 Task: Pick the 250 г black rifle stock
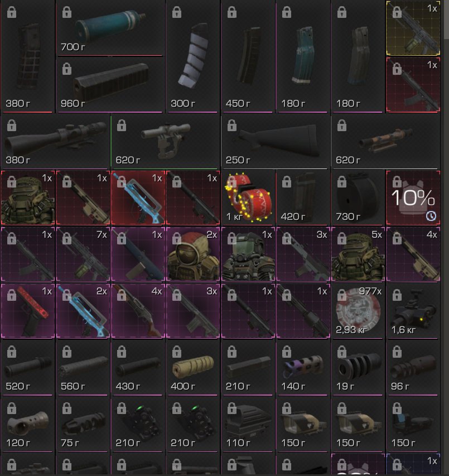pyautogui.click(x=276, y=141)
